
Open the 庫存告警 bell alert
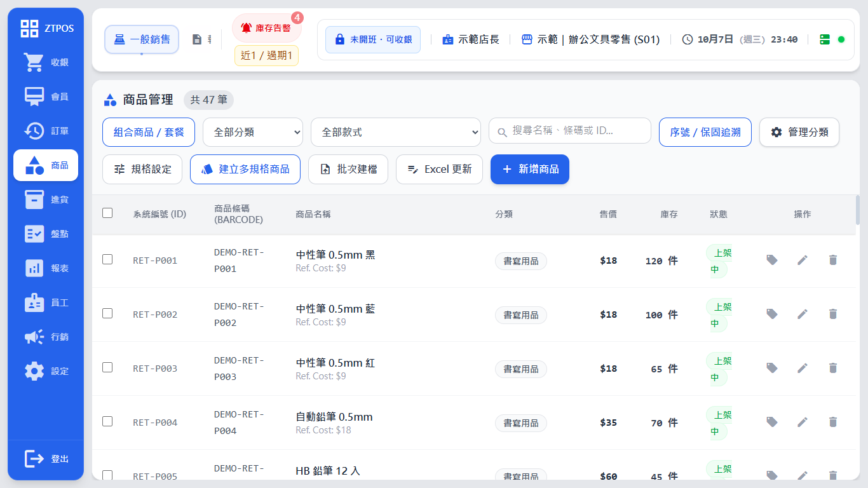pos(266,28)
